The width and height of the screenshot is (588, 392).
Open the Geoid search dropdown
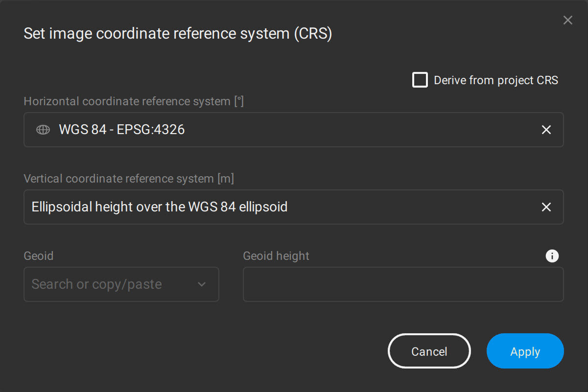(121, 284)
